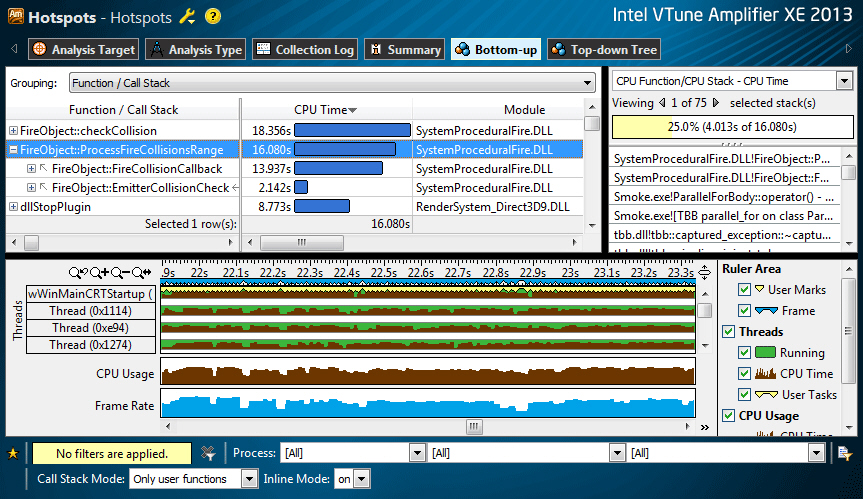Expand the FireObject::checkCollision row
The image size is (863, 499).
(x=13, y=131)
